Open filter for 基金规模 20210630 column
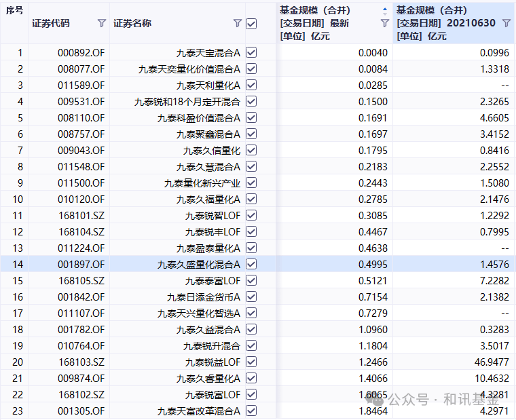 click(x=506, y=23)
